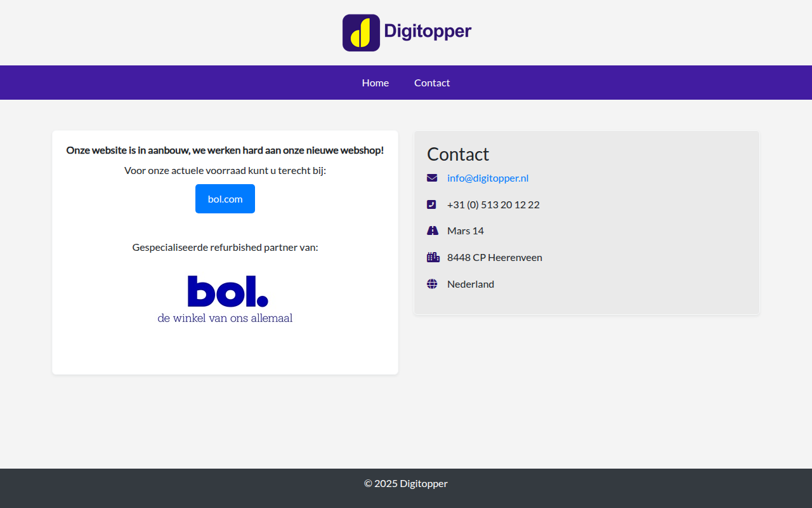Click the road icon next to Mars 14
Image resolution: width=812 pixels, height=508 pixels.
click(433, 231)
